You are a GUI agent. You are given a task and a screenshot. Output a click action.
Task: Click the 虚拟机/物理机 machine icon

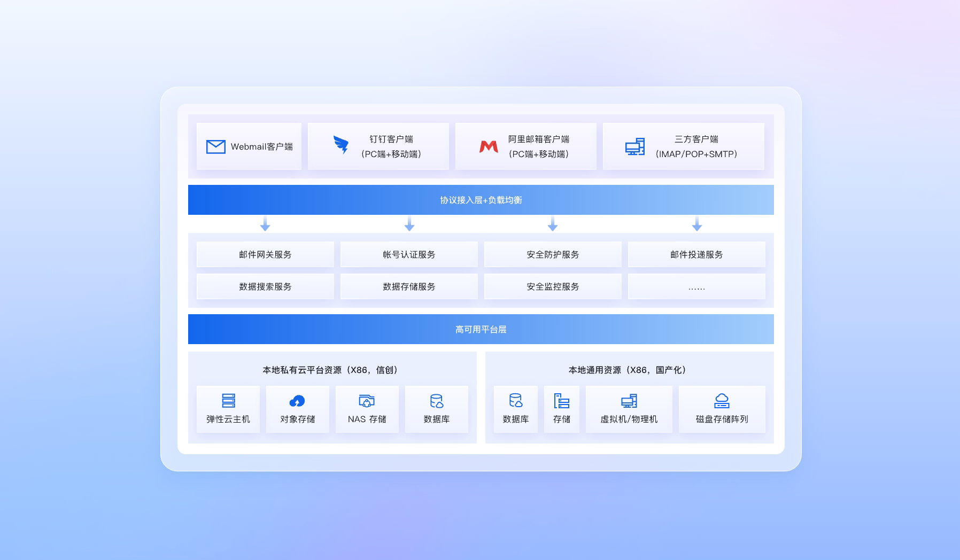click(x=629, y=401)
